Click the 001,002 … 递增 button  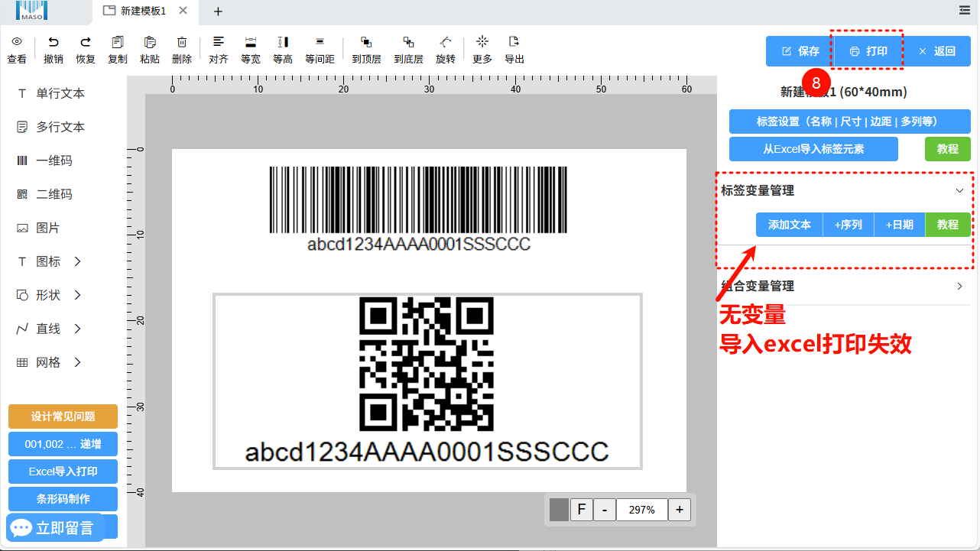63,444
